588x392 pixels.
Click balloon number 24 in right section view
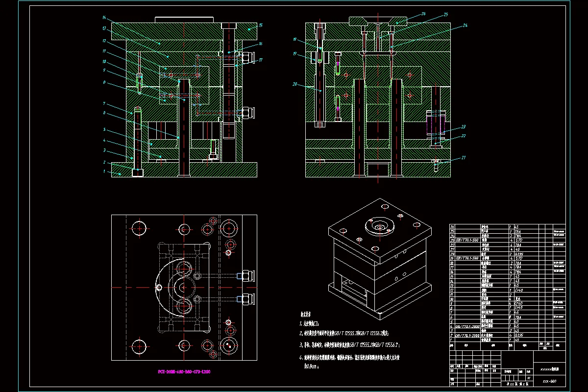[465, 24]
